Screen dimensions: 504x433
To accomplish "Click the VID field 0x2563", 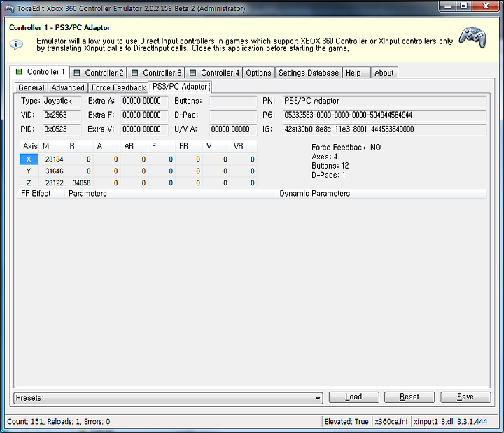I will pyautogui.click(x=62, y=115).
